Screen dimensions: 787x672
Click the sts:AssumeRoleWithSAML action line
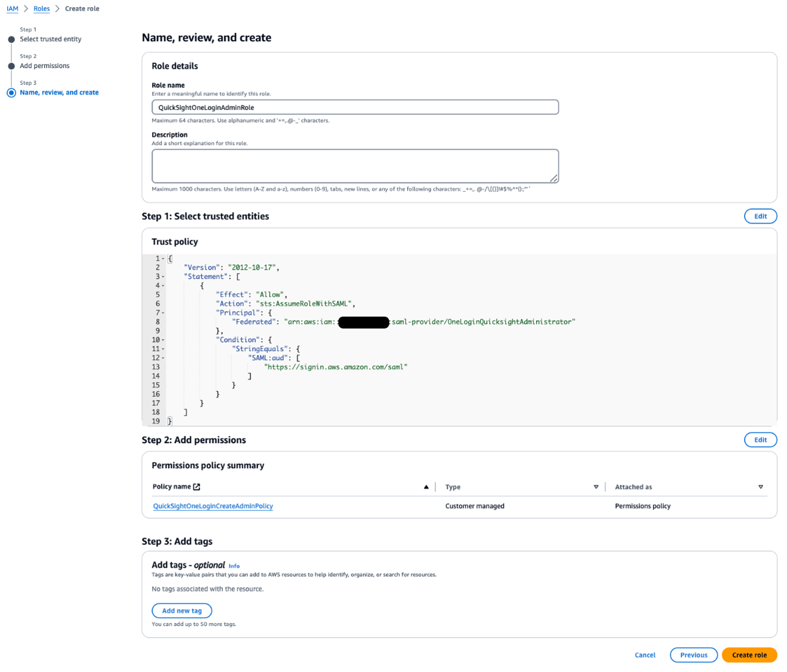(x=286, y=304)
